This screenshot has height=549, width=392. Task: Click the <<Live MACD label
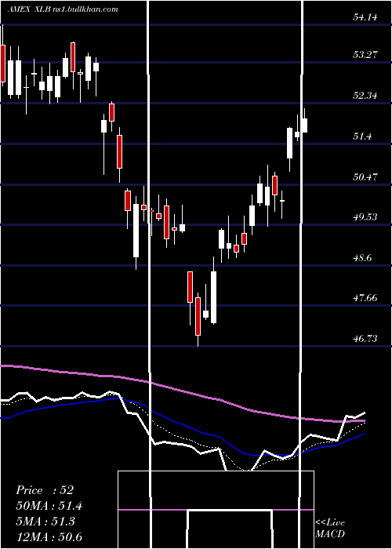click(330, 528)
